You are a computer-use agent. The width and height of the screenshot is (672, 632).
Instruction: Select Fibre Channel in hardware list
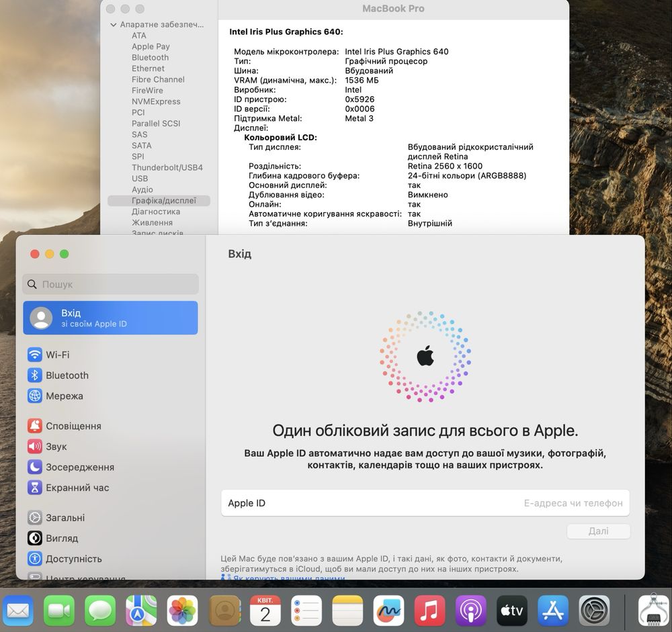click(x=158, y=79)
